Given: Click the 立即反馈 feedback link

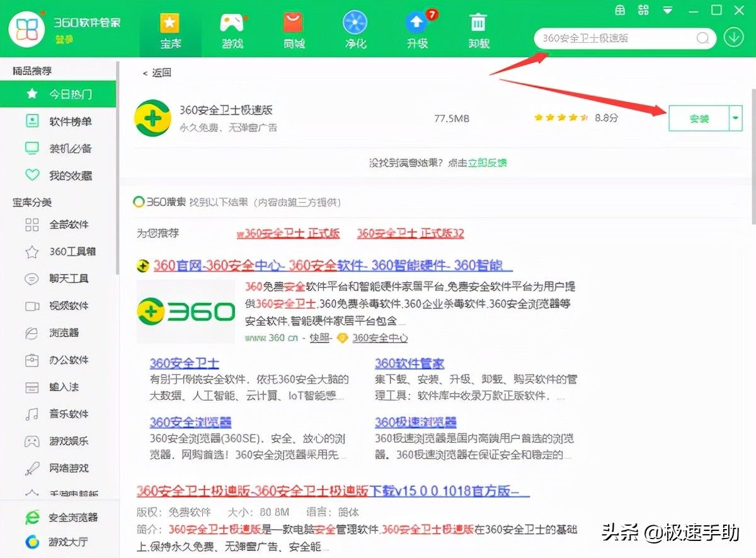Looking at the screenshot, I should coord(487,163).
